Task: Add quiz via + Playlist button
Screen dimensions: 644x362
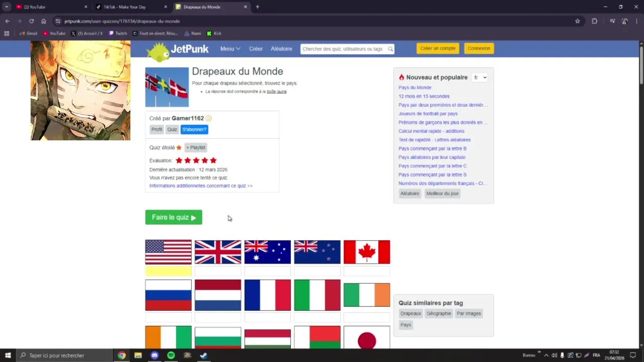Action: [196, 147]
